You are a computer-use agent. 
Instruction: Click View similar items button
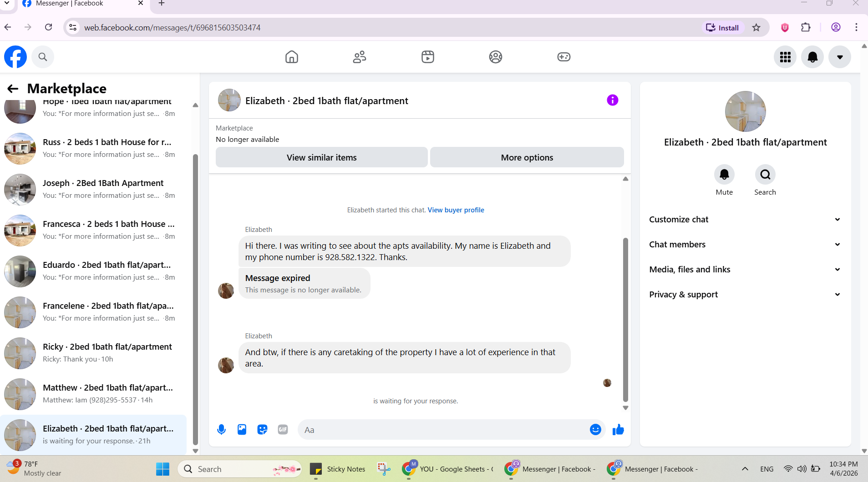click(x=322, y=157)
